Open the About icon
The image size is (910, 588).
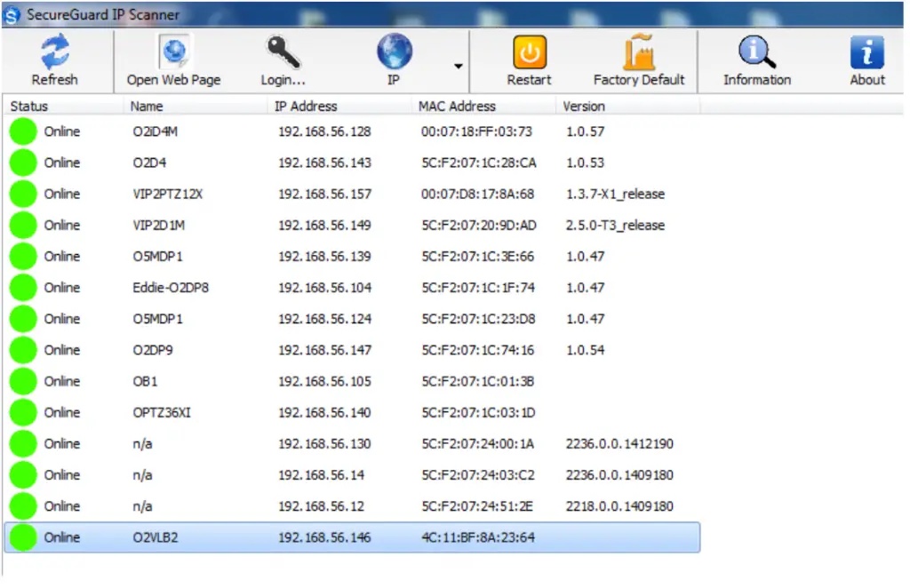[867, 52]
